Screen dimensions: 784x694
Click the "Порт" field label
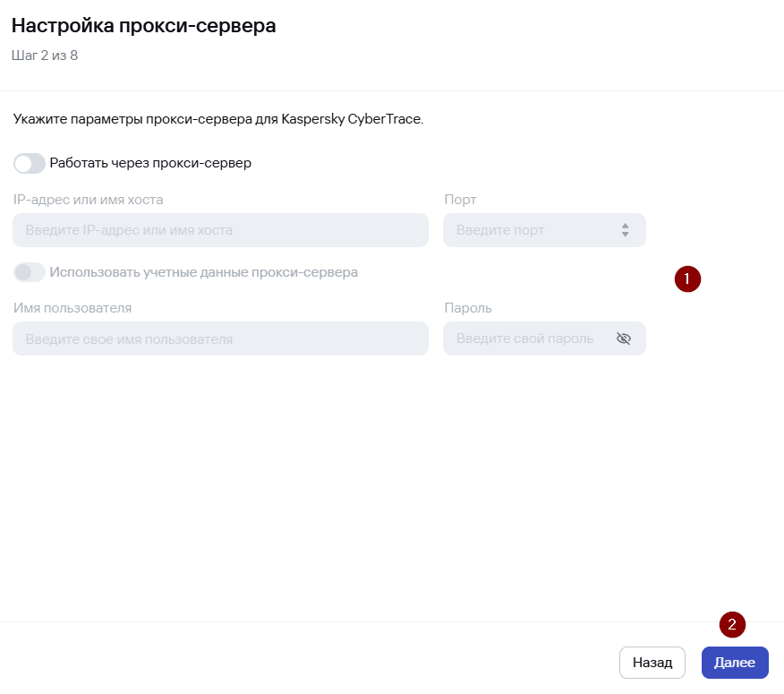coord(460,200)
